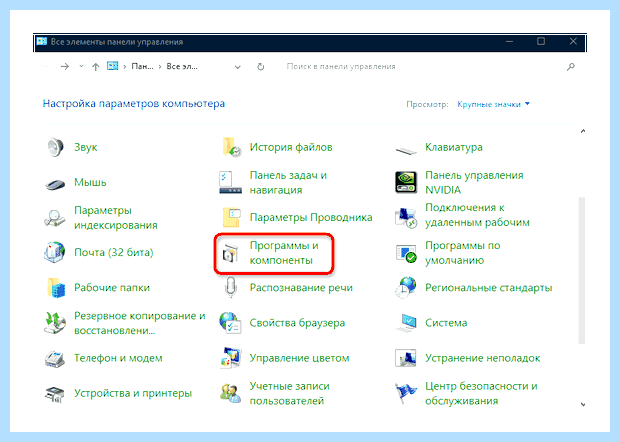The width and height of the screenshot is (620, 442).
Task: Go up one folder level
Action: tap(95, 67)
